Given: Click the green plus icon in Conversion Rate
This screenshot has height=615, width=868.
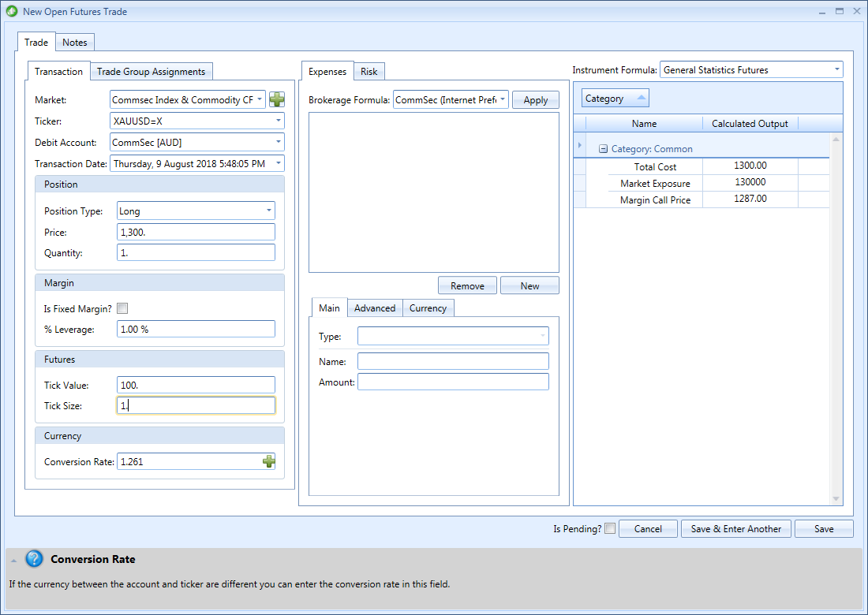Looking at the screenshot, I should click(x=268, y=461).
